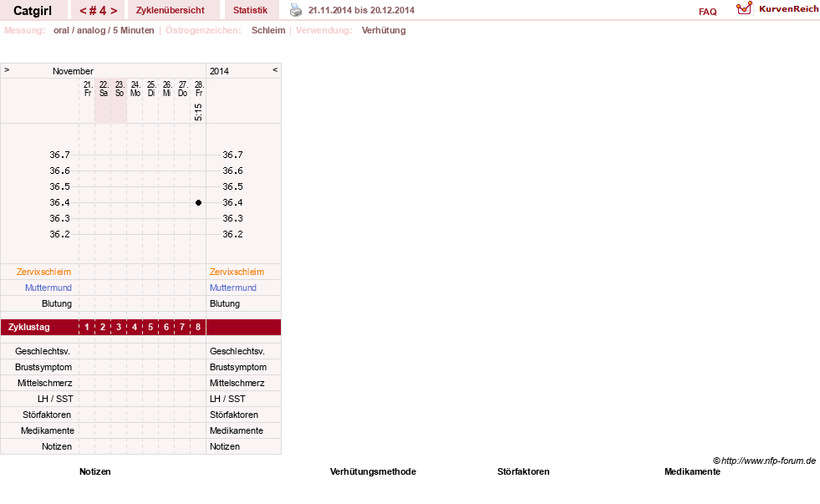820x504 pixels.
Task: Open the KurvenReich logo link
Action: (x=777, y=9)
